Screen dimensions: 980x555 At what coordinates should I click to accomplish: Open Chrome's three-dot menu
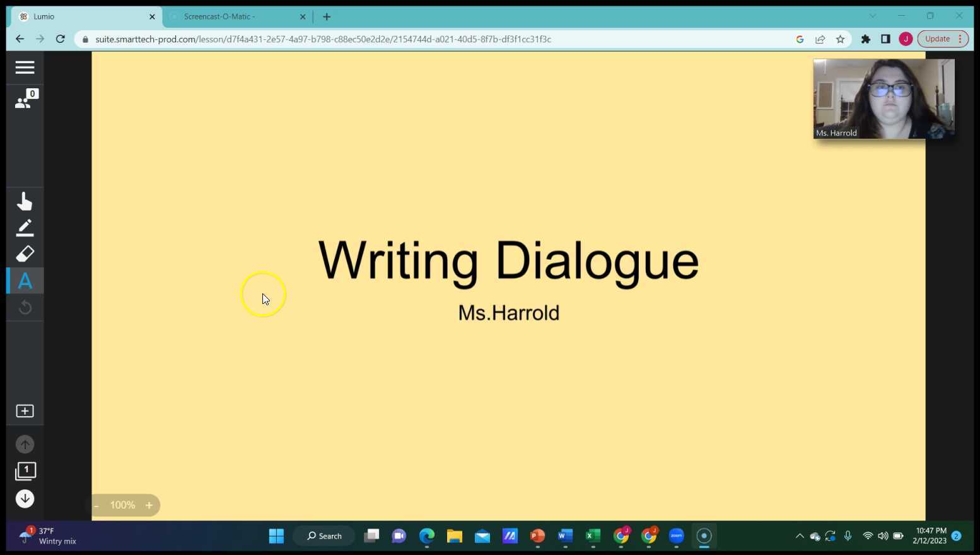(x=960, y=38)
